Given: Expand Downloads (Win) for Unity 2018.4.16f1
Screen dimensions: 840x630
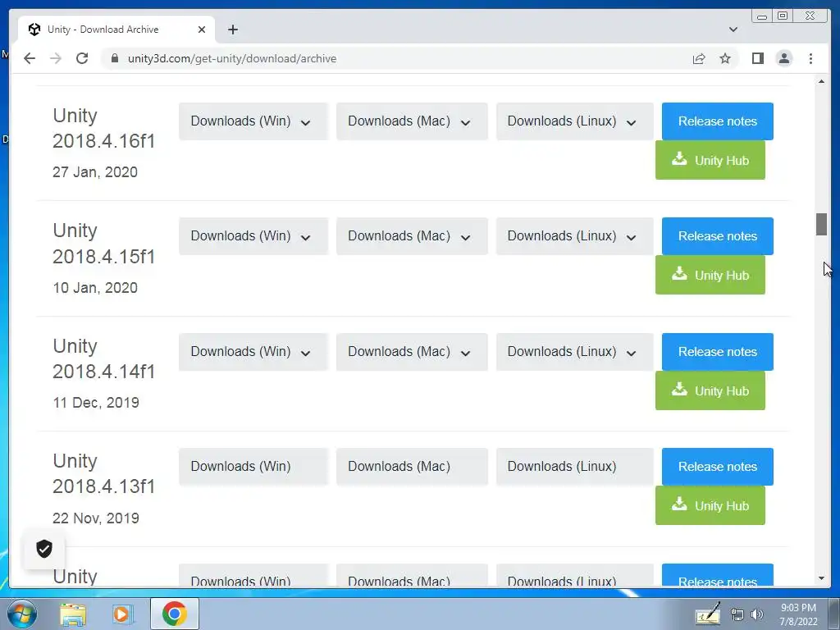Looking at the screenshot, I should (253, 121).
